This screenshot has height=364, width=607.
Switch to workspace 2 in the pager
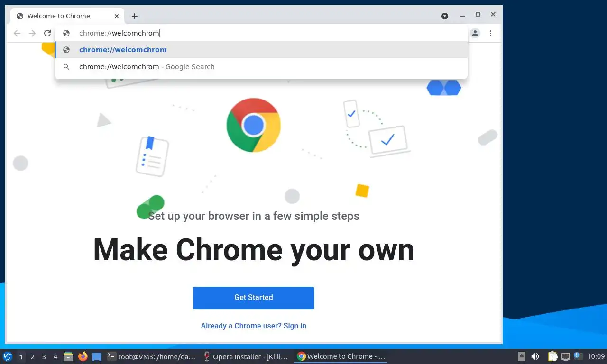tap(33, 357)
